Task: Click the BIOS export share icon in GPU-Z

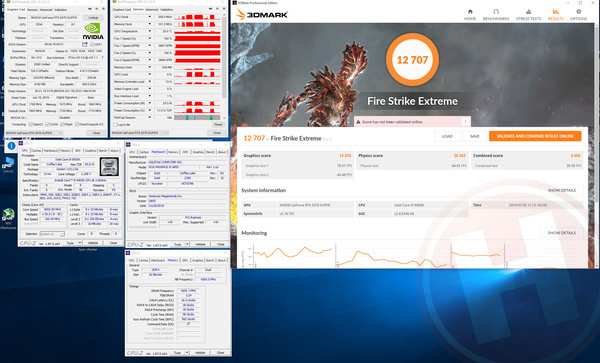Action: [x=85, y=44]
